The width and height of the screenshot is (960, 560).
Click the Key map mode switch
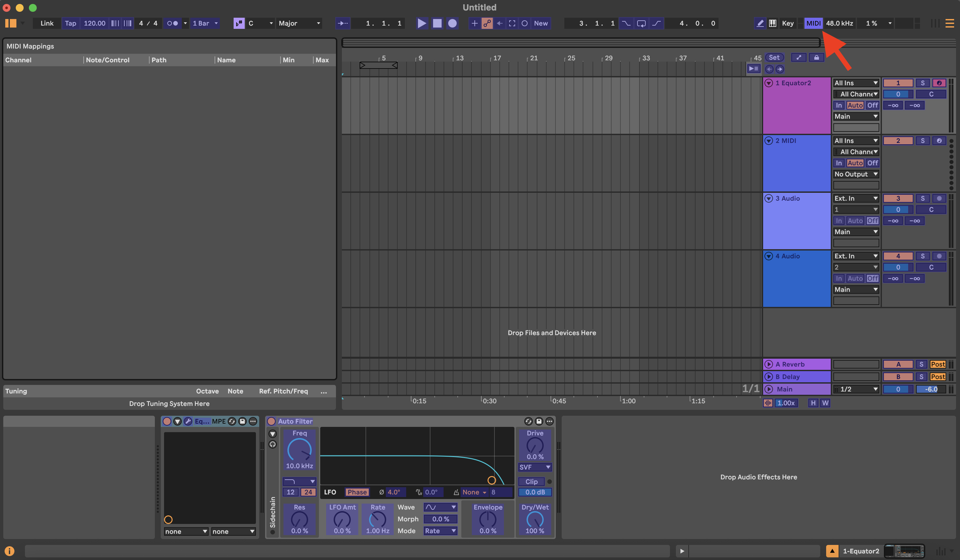pyautogui.click(x=787, y=23)
